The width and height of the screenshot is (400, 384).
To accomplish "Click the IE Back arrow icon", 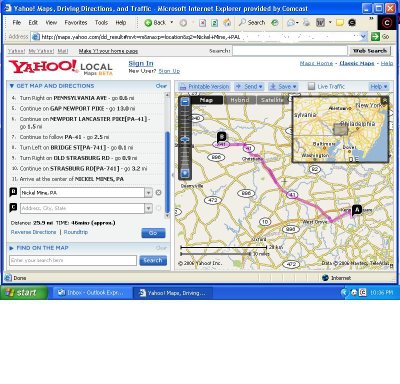I will click(x=148, y=23).
